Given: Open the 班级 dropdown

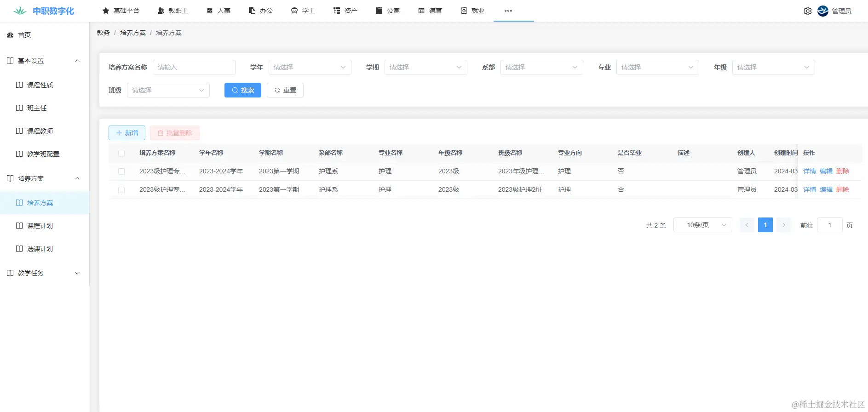Looking at the screenshot, I should click(168, 90).
